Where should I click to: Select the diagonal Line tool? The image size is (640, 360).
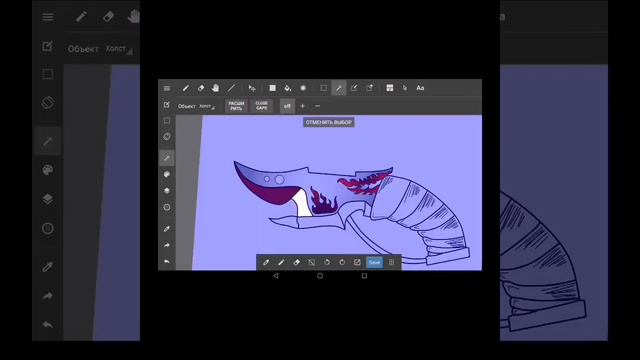[231, 88]
